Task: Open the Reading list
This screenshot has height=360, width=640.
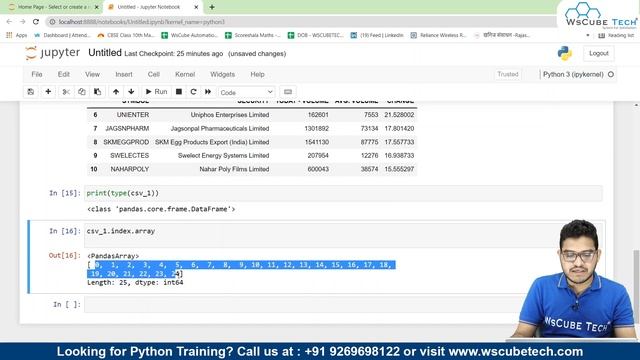Action: pos(616,35)
